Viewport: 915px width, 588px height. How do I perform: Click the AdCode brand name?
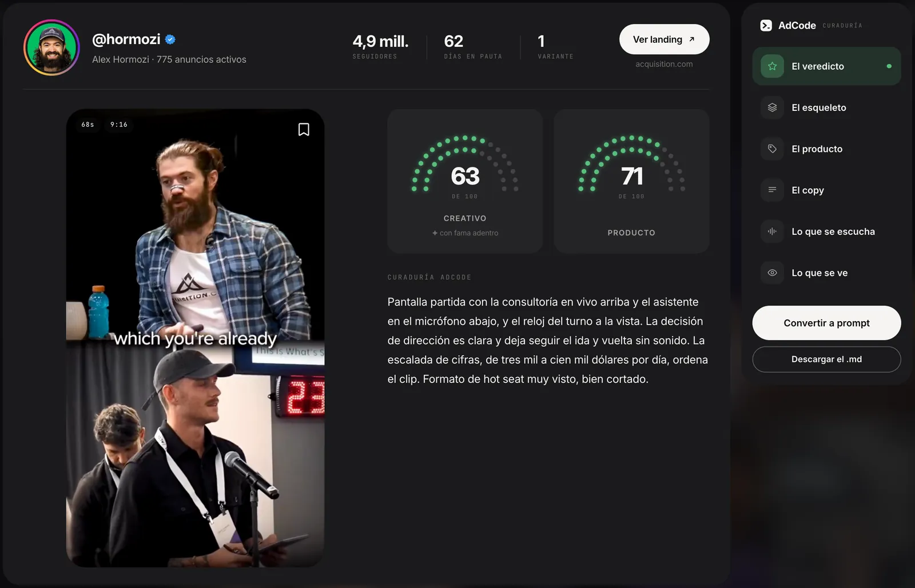click(x=797, y=26)
